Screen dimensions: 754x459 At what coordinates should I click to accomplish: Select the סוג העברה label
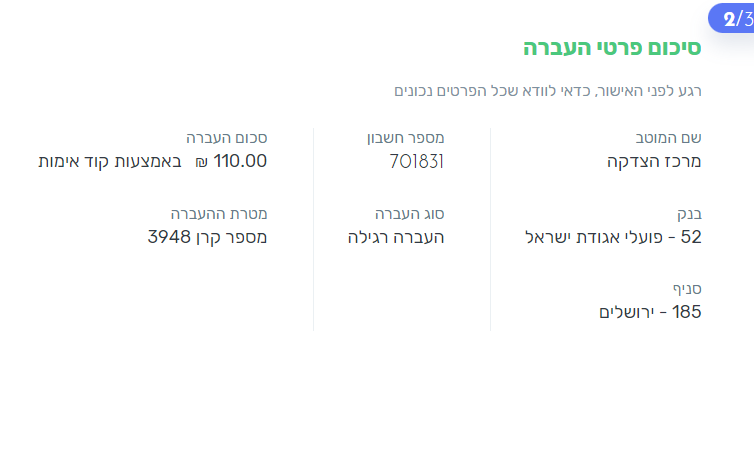(x=409, y=213)
